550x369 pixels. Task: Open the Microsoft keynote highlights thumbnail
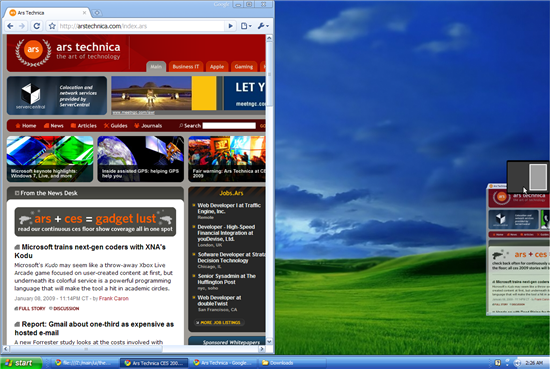tap(50, 159)
